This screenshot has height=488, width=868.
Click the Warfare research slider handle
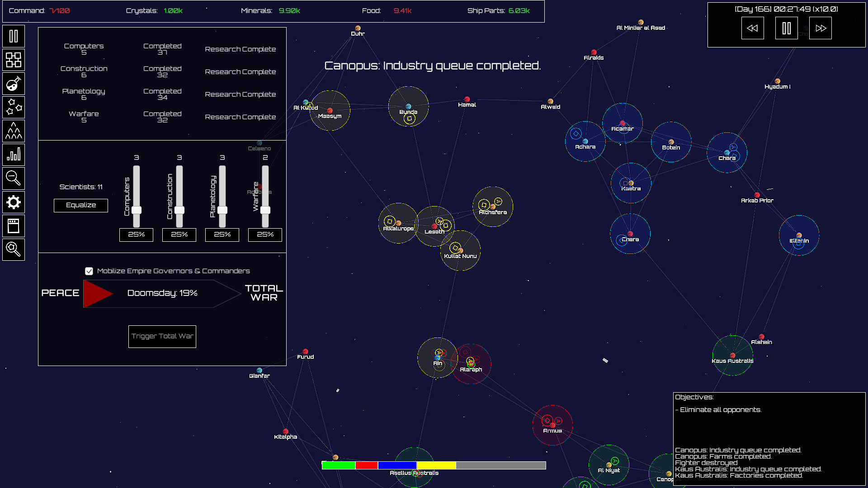click(x=265, y=210)
